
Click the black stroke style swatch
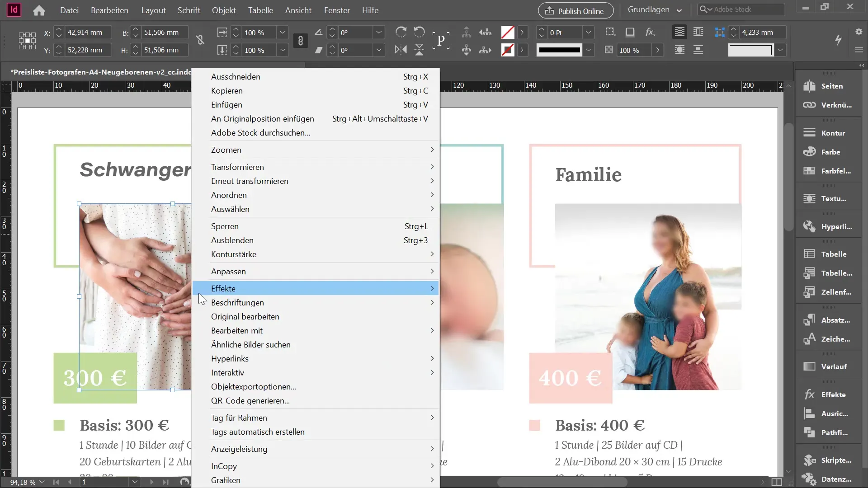pyautogui.click(x=560, y=50)
